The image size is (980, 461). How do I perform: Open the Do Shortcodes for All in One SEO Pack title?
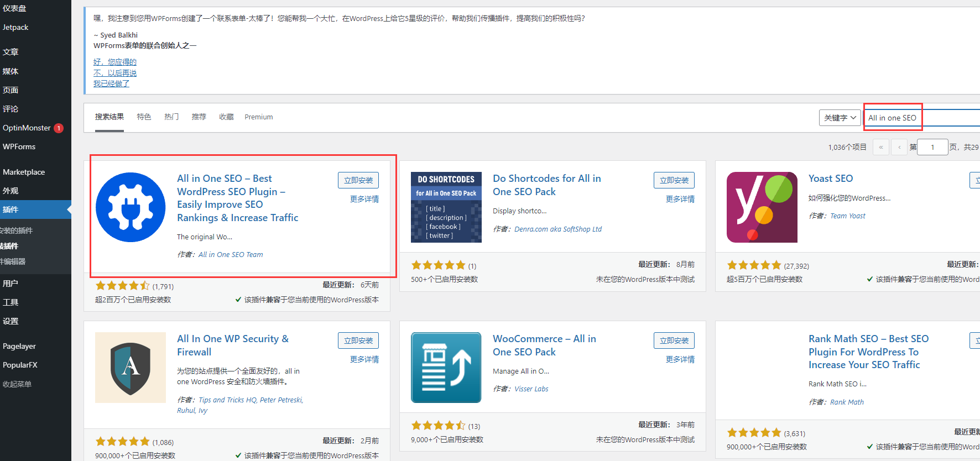click(547, 185)
